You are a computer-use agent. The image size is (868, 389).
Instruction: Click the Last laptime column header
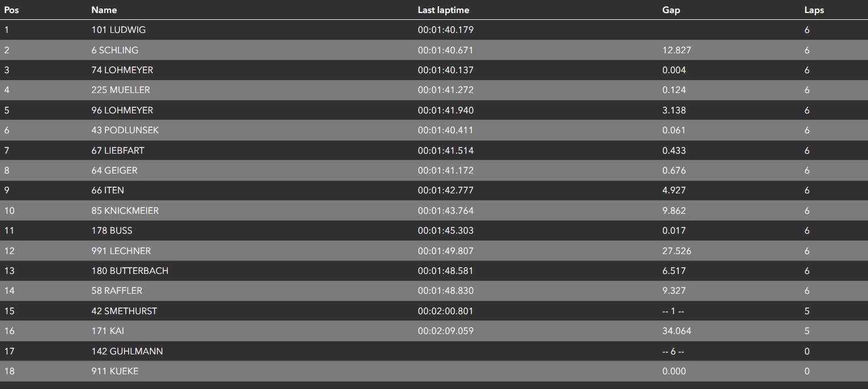[443, 10]
